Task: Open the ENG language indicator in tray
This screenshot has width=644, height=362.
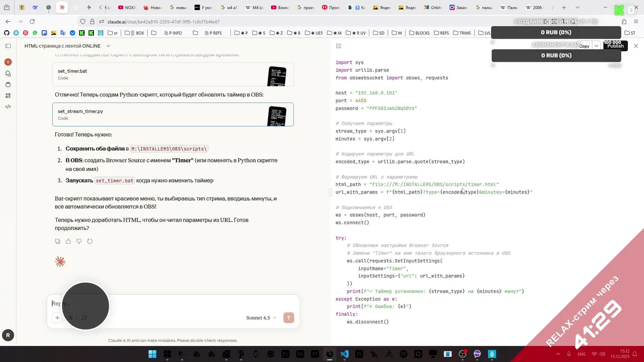Action: [x=581, y=354]
